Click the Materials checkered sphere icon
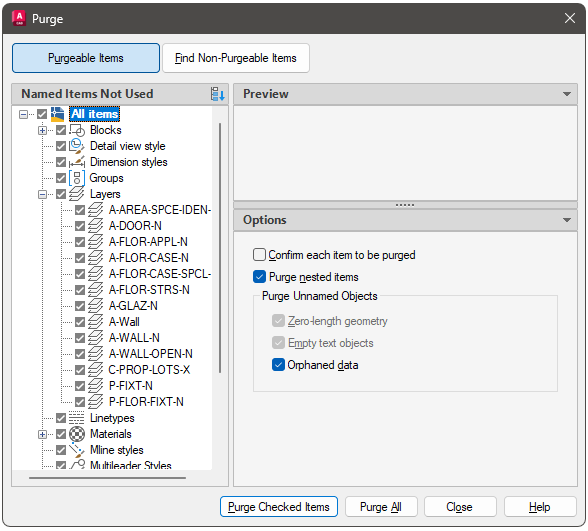The height and width of the screenshot is (531, 588). 77,434
